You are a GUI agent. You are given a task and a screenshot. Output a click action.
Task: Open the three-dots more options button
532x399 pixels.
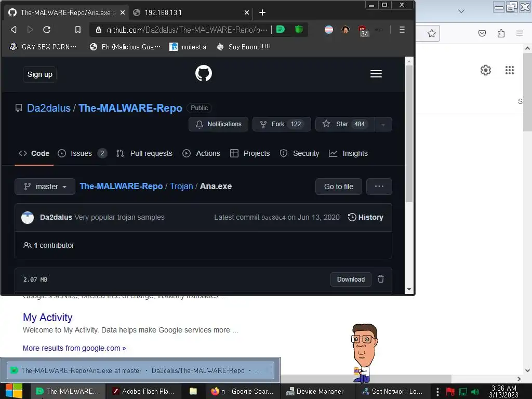[x=379, y=187]
